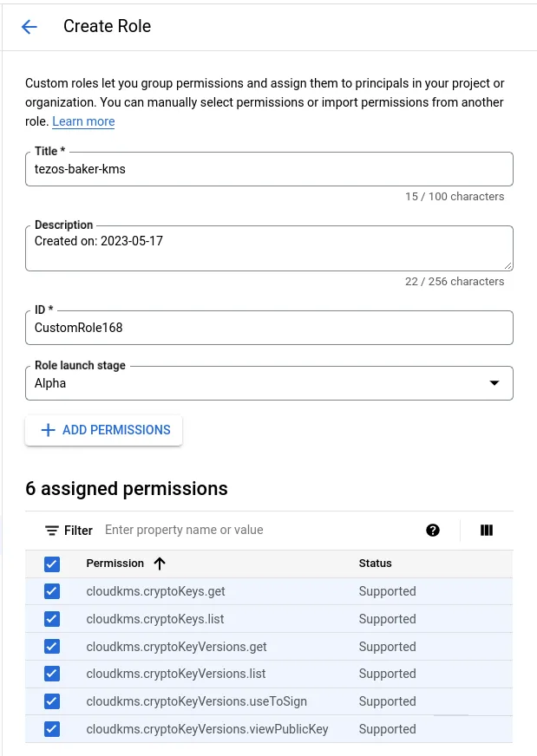Screen dimensions: 537x756
Task: Click the dropdown arrow next to Alpha
Action: click(494, 383)
